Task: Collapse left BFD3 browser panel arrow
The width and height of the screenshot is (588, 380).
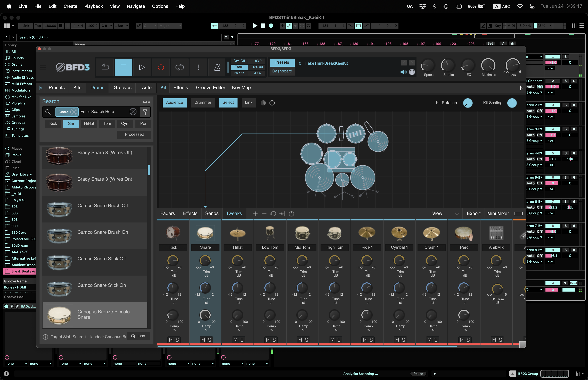Action: [41, 88]
